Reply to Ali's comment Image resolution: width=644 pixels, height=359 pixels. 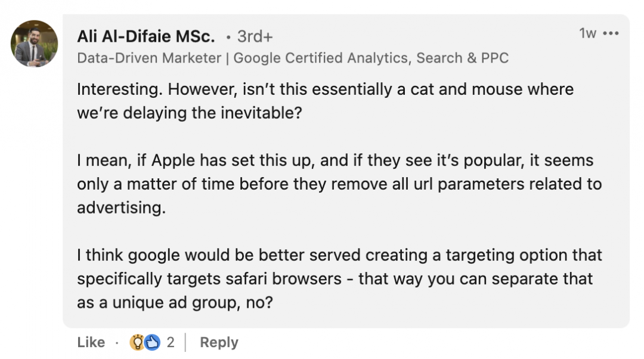click(x=219, y=342)
